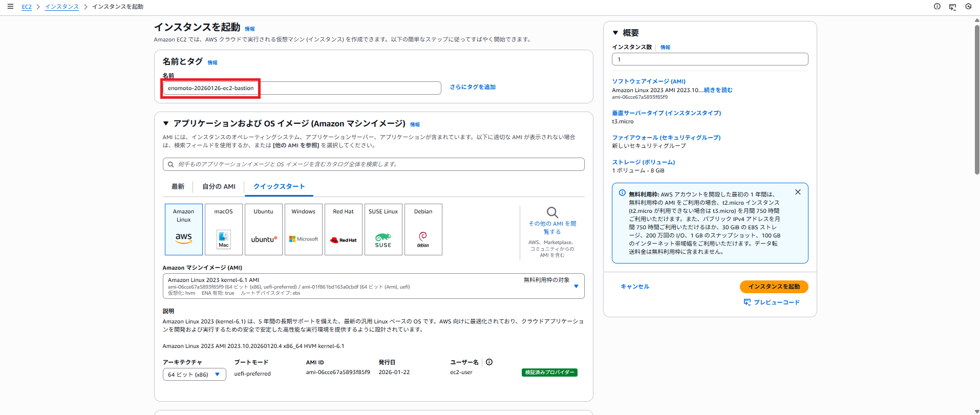Pick the Debian AMI tile

[x=423, y=229]
